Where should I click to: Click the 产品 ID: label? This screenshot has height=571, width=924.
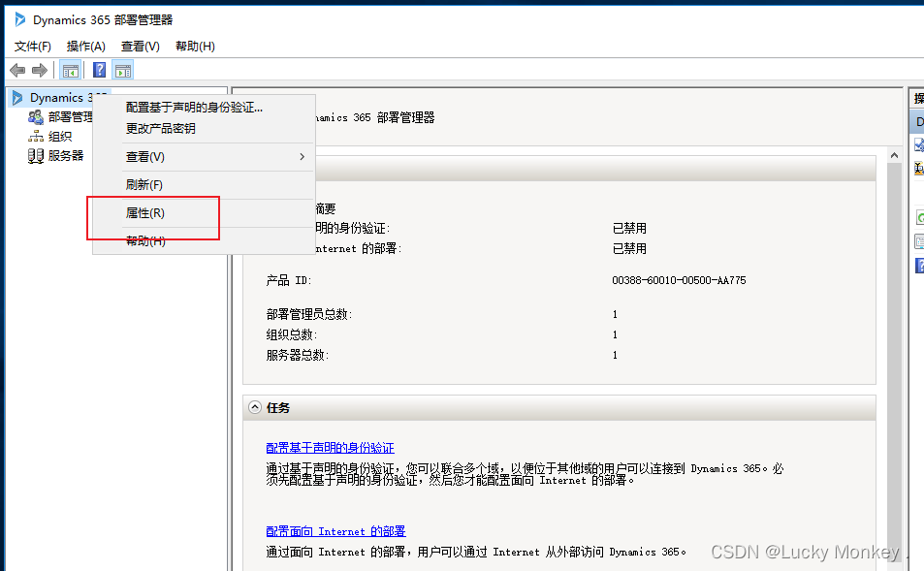288,280
